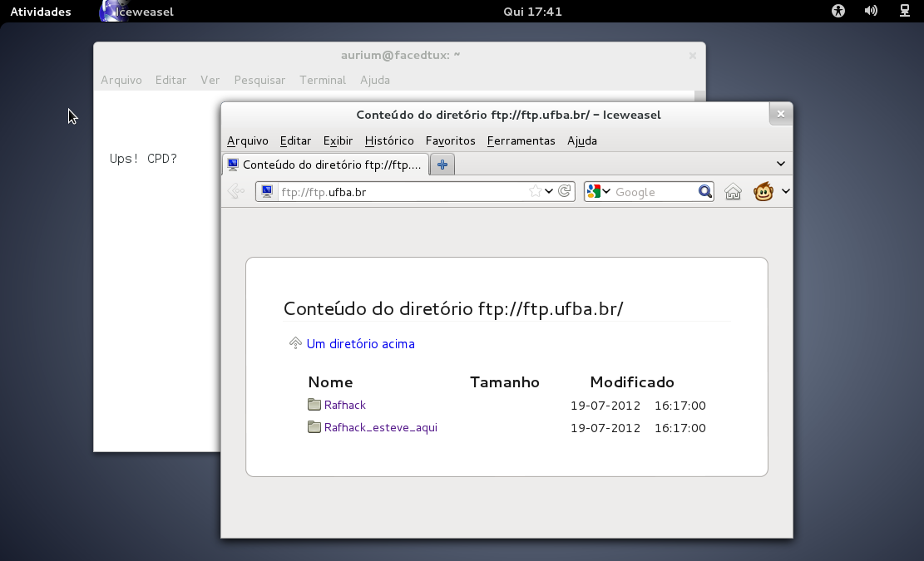Open the Ajuda menu in terminal window

click(x=375, y=80)
